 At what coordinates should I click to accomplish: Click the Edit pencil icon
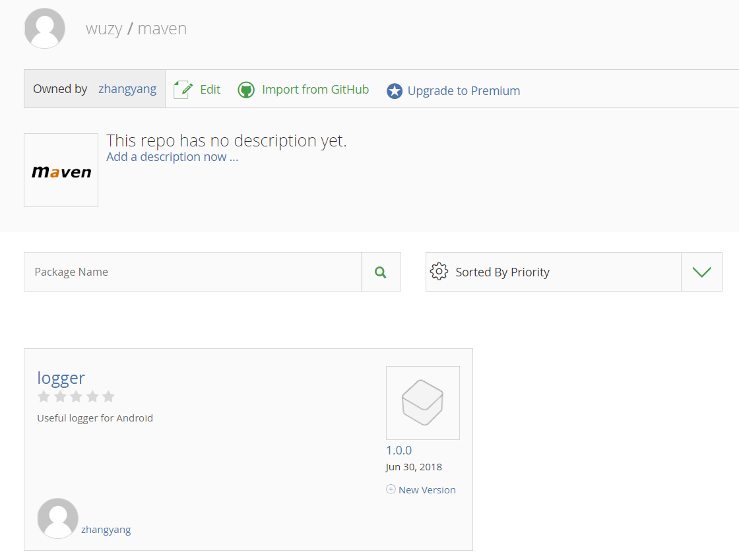point(183,90)
